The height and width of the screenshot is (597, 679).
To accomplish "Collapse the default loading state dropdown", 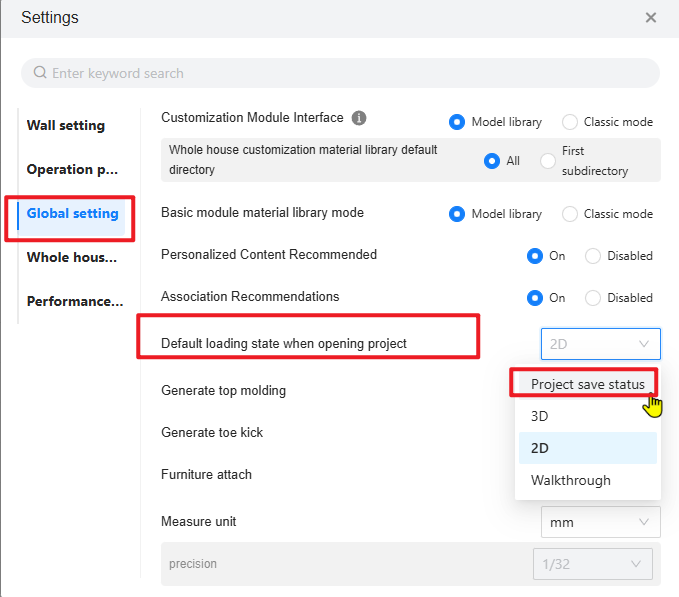I will click(600, 344).
